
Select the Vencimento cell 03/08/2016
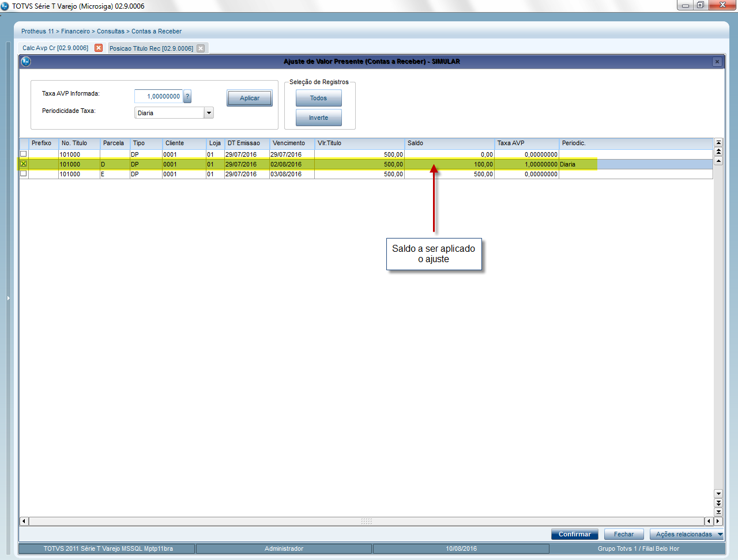[292, 174]
